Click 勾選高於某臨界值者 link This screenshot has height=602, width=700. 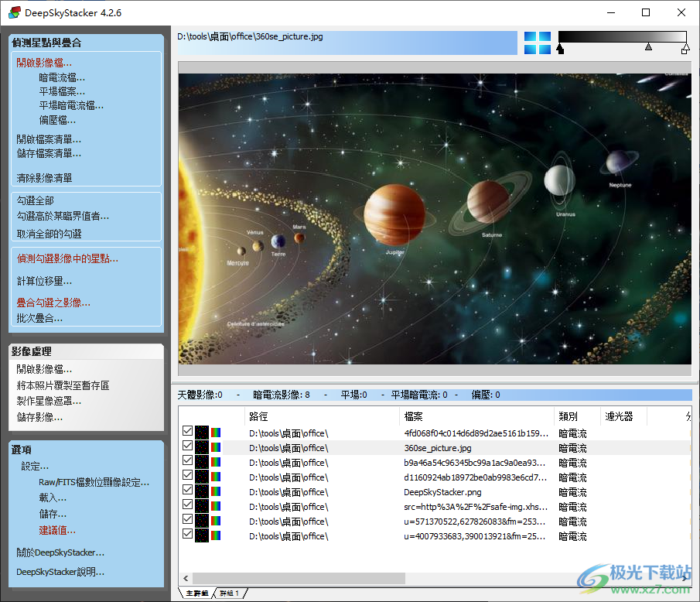(x=63, y=216)
